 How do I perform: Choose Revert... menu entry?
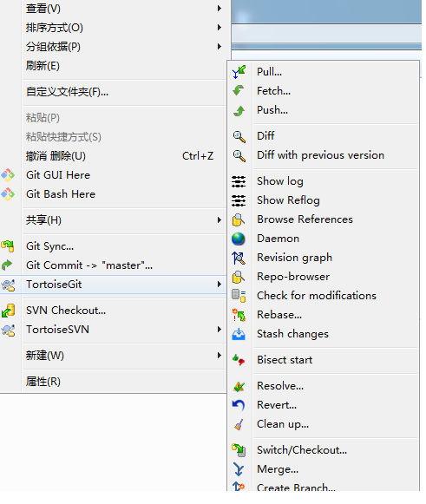pyautogui.click(x=324, y=405)
